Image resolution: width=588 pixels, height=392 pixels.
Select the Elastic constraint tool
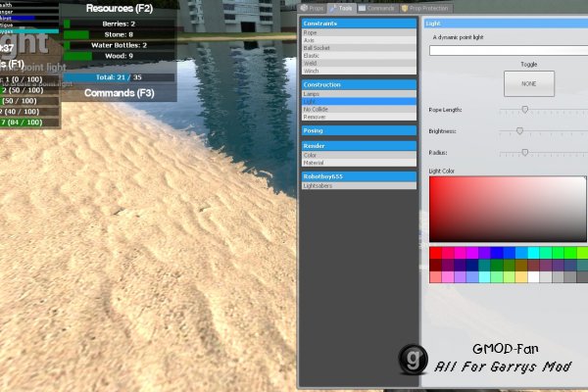click(x=359, y=56)
